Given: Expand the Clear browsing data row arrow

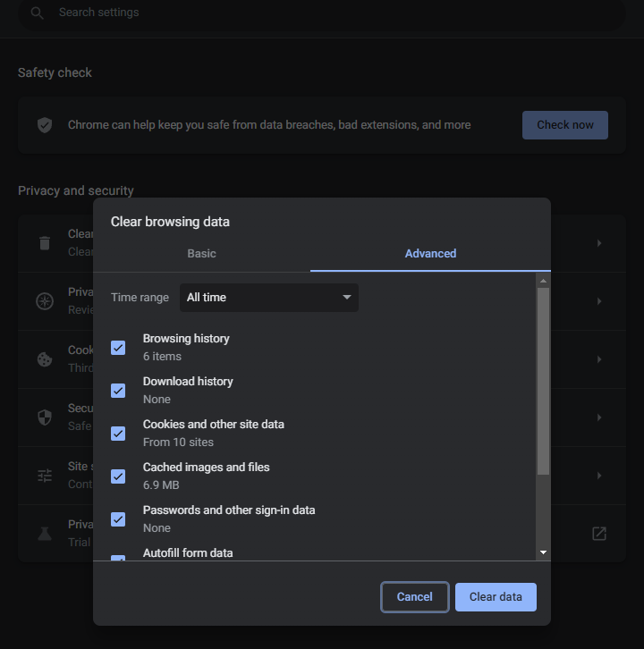Looking at the screenshot, I should pos(599,243).
